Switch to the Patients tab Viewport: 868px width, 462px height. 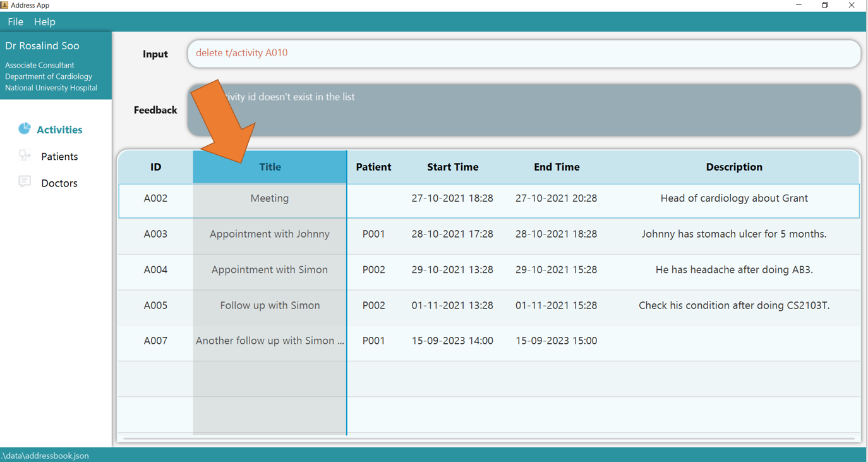(59, 156)
